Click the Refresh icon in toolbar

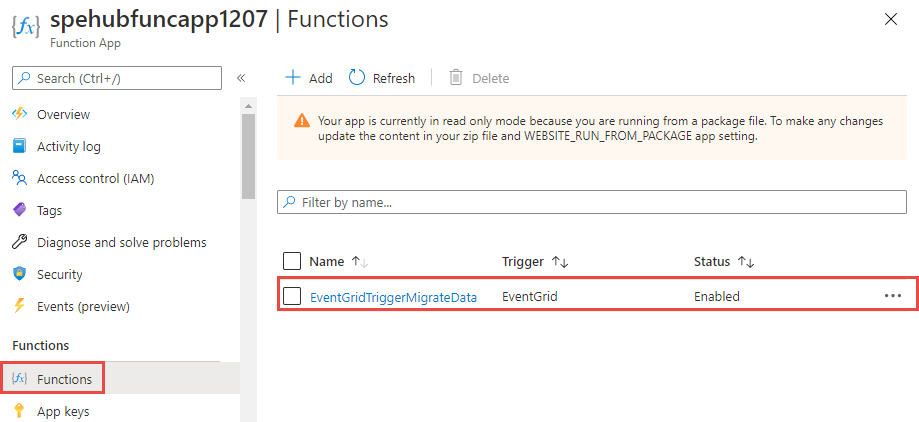(x=357, y=78)
